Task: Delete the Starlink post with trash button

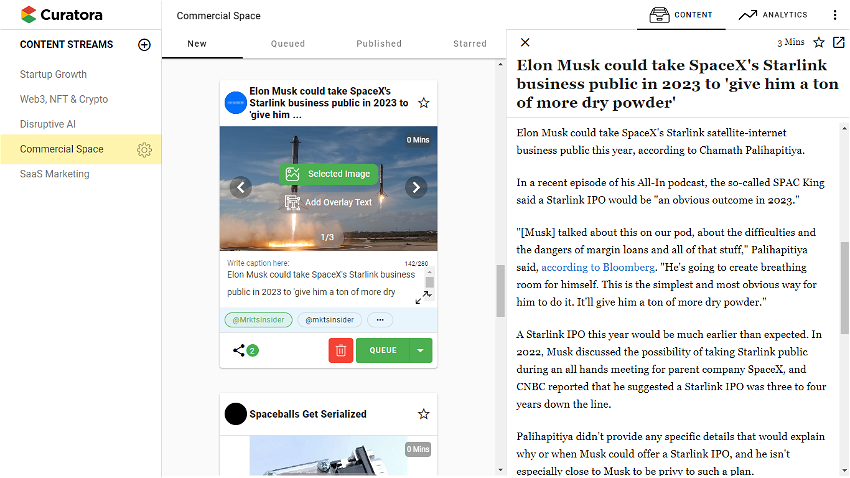Action: tap(341, 350)
